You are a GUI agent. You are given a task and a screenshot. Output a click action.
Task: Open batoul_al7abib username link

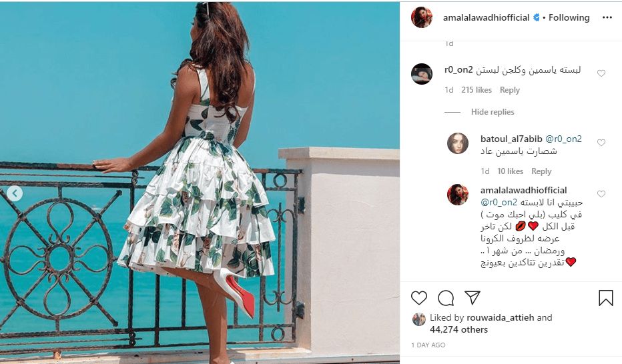tap(511, 139)
